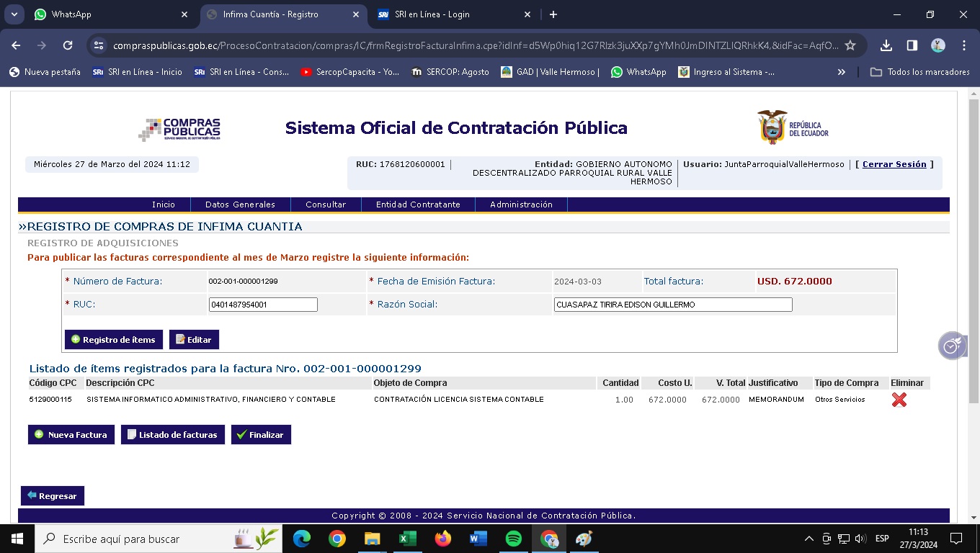Reload the page
Image resolution: width=980 pixels, height=553 pixels.
68,45
